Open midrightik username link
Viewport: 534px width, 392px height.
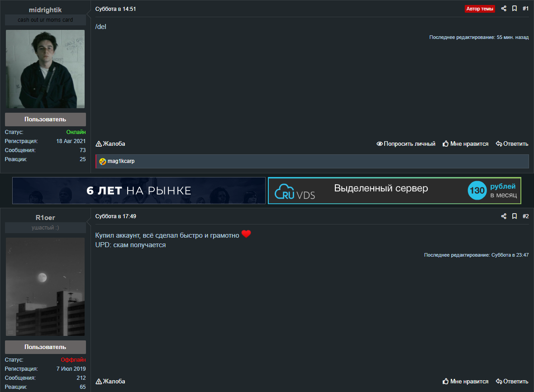45,10
